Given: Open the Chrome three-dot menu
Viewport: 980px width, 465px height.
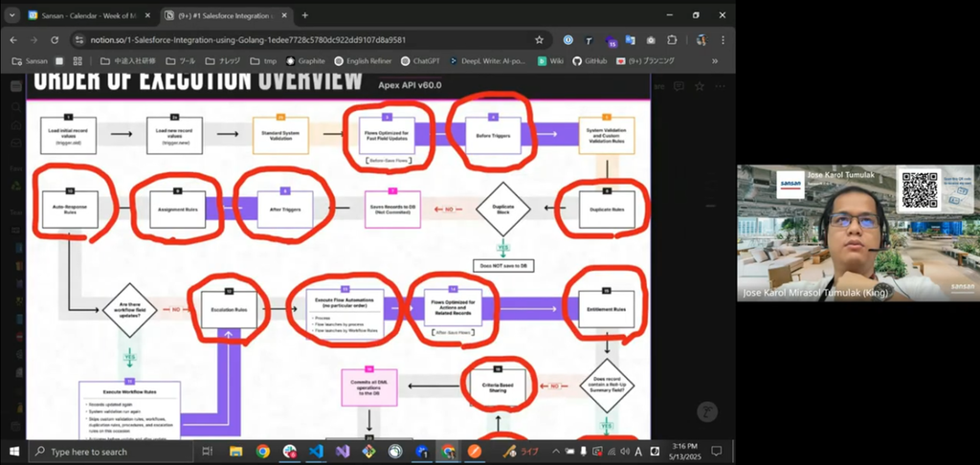Looking at the screenshot, I should 724,39.
